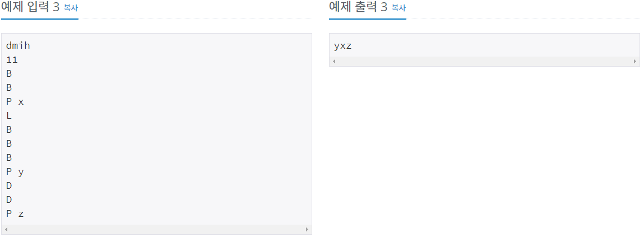This screenshot has height=237, width=644.
Task: Click the 'P z' command line
Action: 15,213
